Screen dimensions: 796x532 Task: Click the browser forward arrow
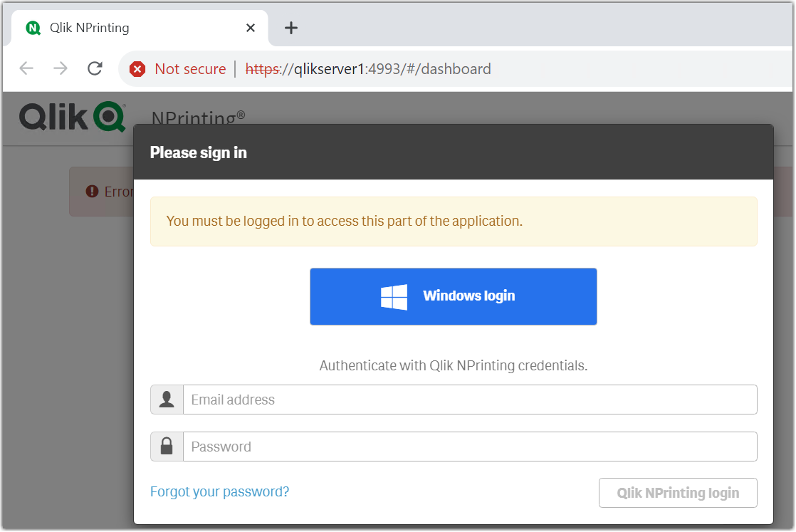coord(61,68)
